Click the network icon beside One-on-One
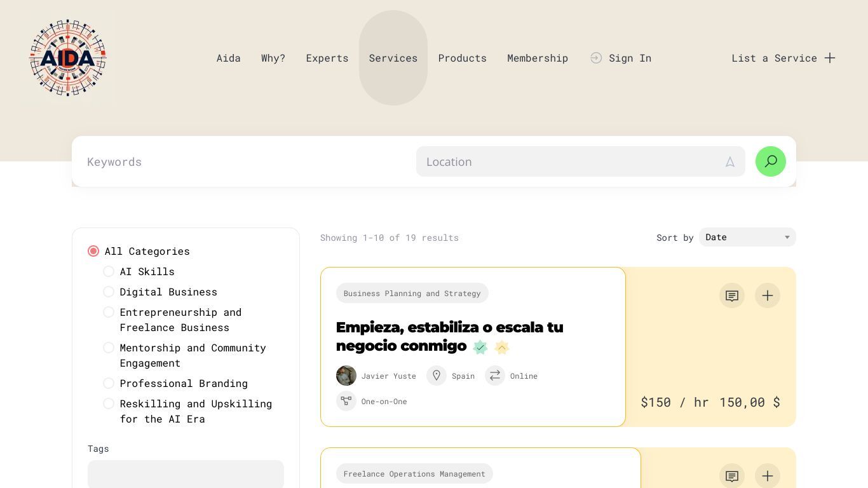868x488 pixels. (x=346, y=401)
